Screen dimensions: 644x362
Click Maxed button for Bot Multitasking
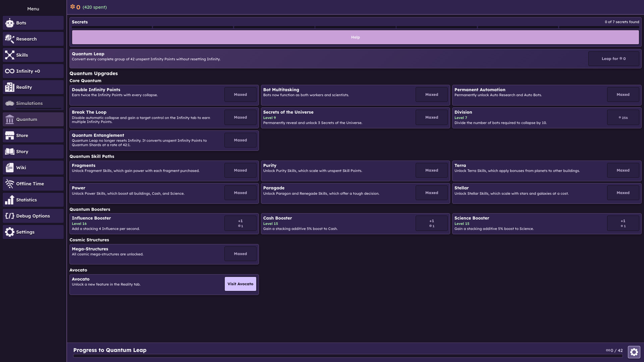click(432, 95)
